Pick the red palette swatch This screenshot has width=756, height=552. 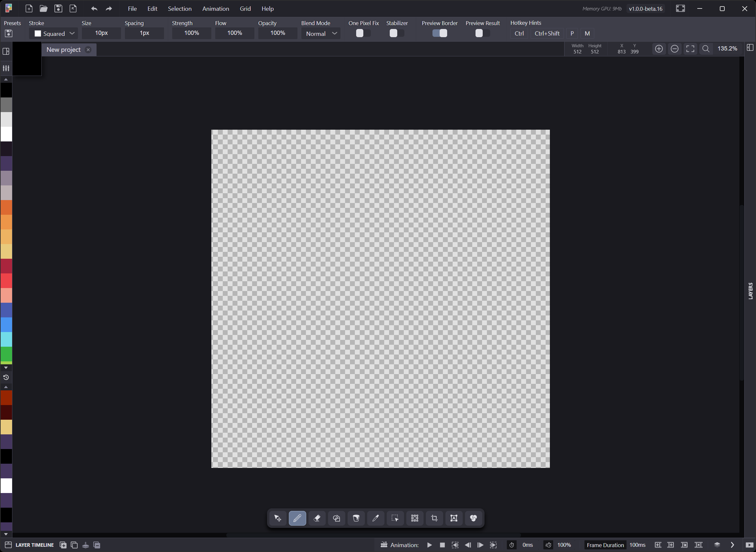(6, 281)
